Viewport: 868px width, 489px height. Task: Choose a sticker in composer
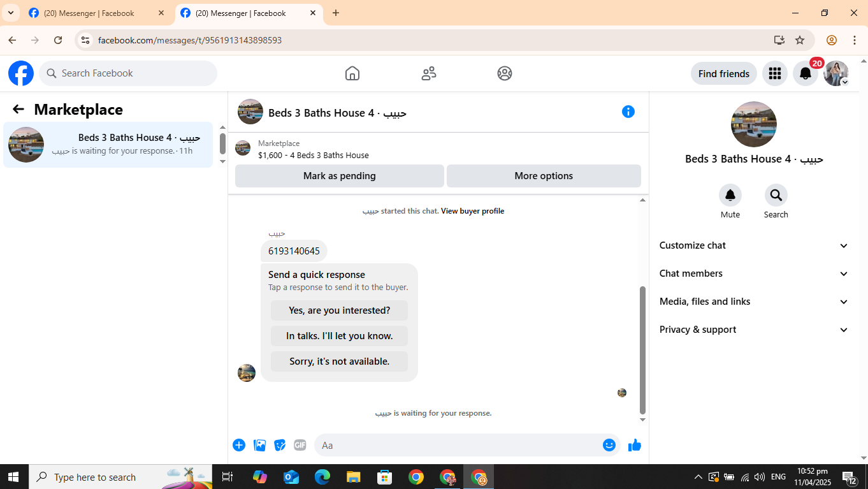[x=280, y=445]
